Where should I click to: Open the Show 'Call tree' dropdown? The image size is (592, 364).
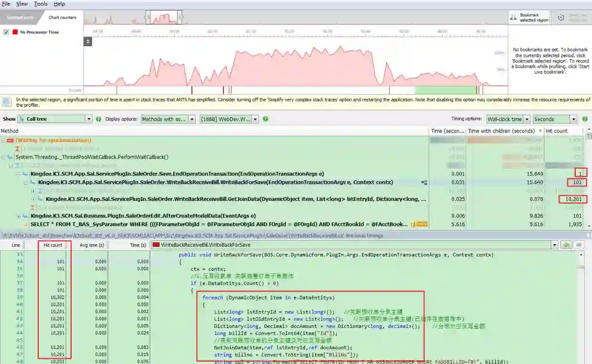click(x=55, y=119)
